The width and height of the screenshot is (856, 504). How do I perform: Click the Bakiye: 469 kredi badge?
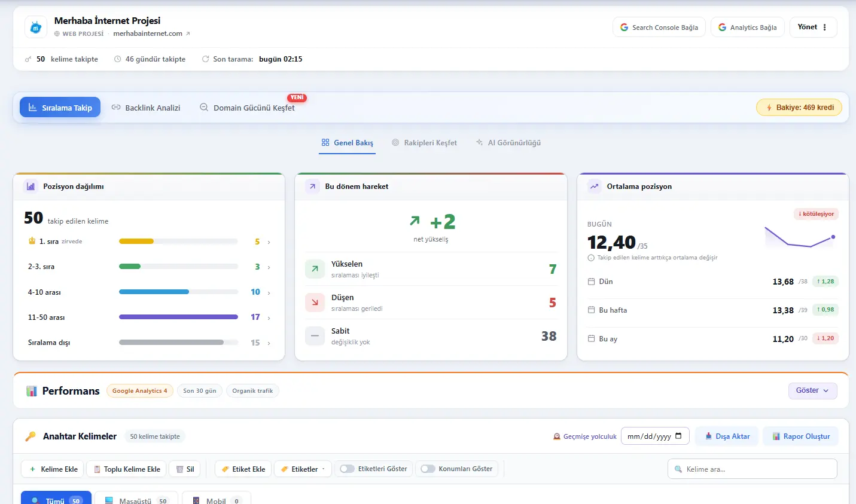coord(799,108)
